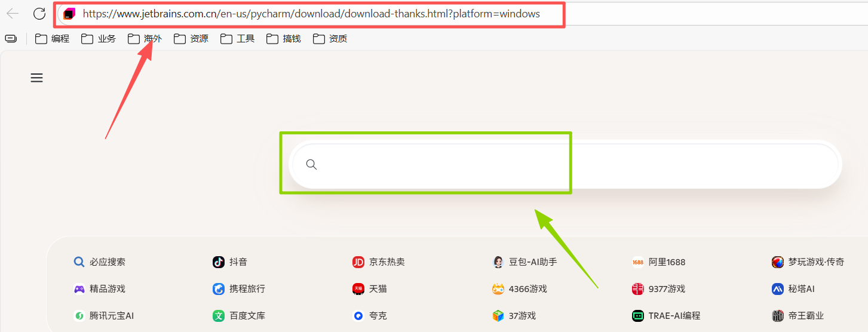Select the URL in the address bar

point(311,14)
